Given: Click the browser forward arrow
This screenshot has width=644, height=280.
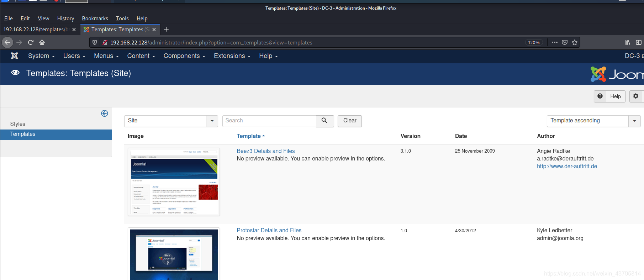Looking at the screenshot, I should coord(19,42).
